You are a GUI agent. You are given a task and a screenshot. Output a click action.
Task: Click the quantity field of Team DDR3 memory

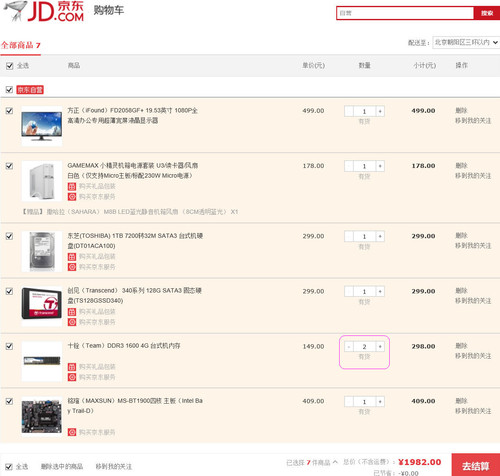click(x=364, y=347)
